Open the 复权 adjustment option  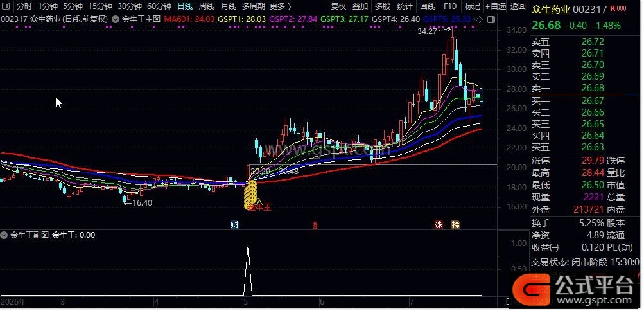[x=338, y=6]
